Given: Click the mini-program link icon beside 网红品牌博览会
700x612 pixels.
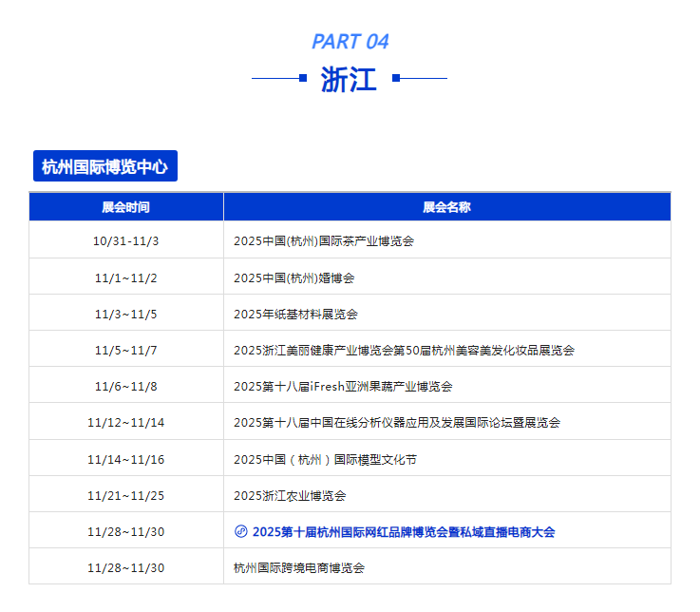Looking at the screenshot, I should point(240,531).
